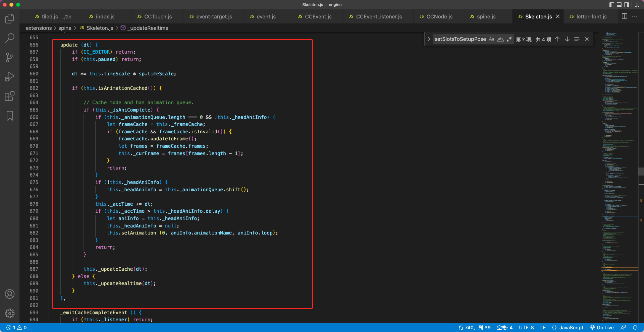The image size is (644, 332).
Task: Change indentation via status bar spaces indicator
Action: pyautogui.click(x=505, y=328)
